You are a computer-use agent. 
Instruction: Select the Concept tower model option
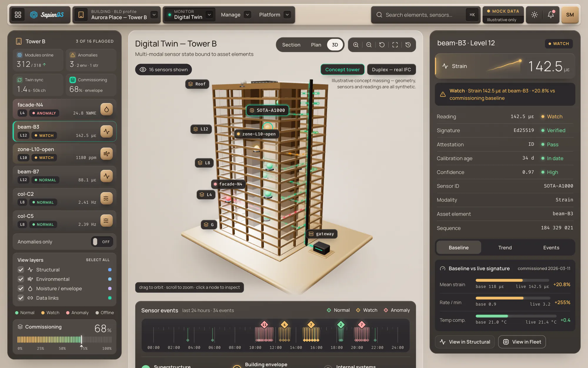343,69
